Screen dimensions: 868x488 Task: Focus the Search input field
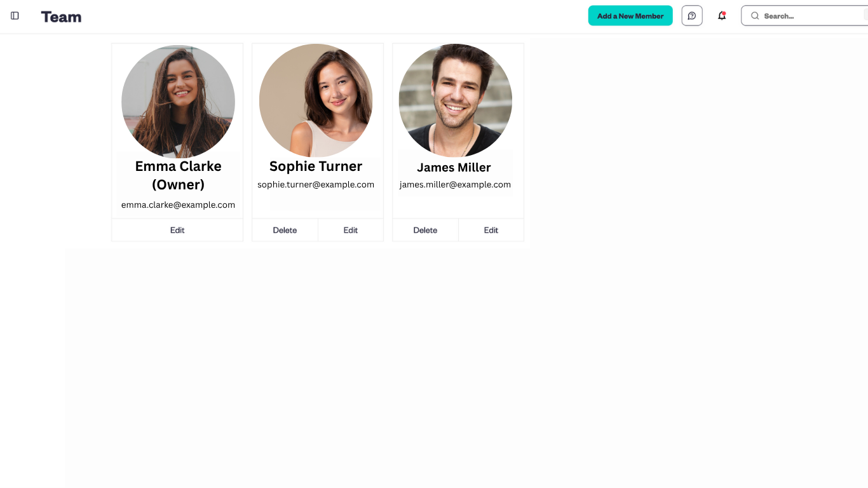click(x=804, y=16)
